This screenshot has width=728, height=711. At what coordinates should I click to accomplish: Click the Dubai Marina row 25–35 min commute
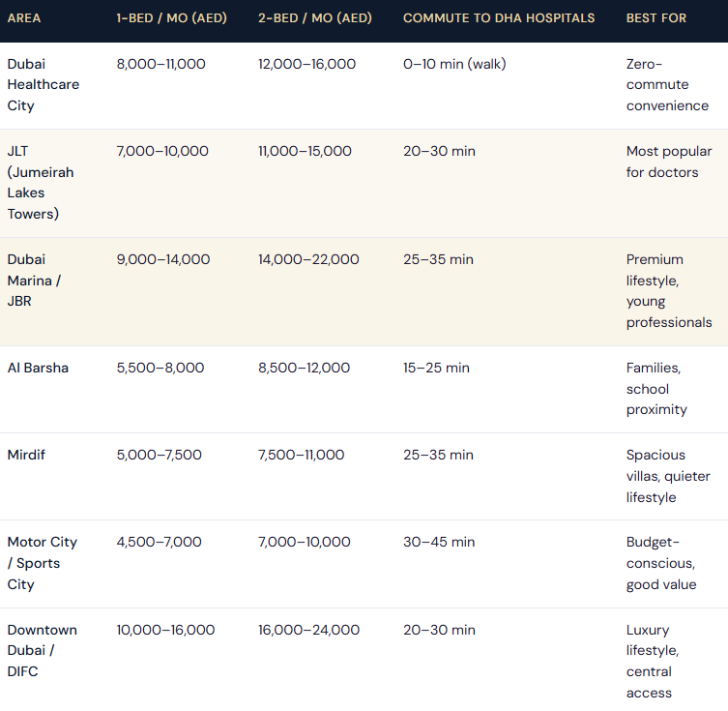(x=438, y=259)
